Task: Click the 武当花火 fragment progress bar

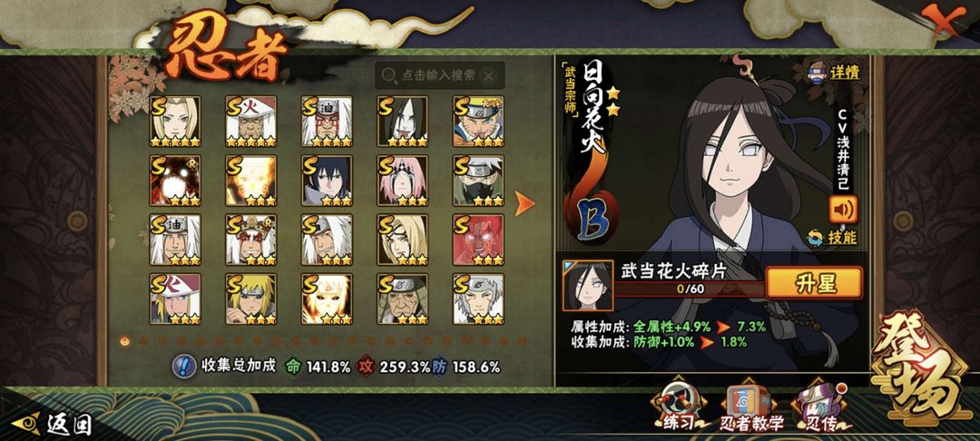Action: [x=690, y=289]
